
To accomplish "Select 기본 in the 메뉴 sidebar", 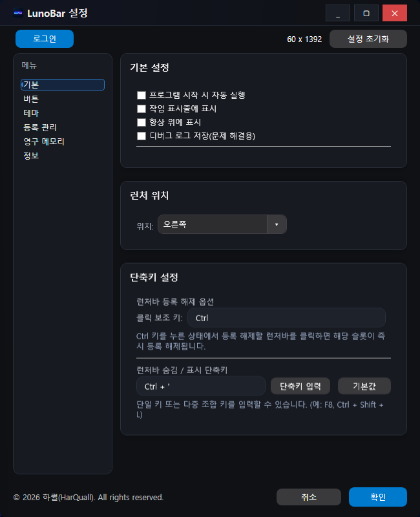I will click(63, 85).
